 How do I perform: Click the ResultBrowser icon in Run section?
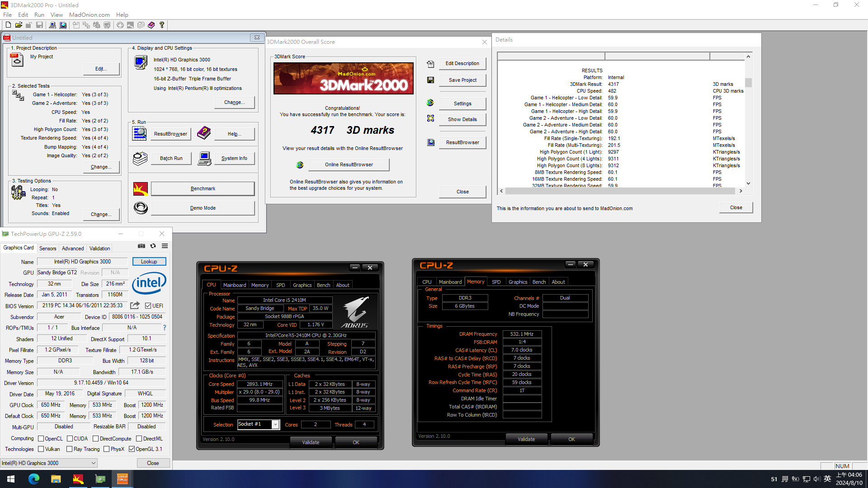pos(139,133)
